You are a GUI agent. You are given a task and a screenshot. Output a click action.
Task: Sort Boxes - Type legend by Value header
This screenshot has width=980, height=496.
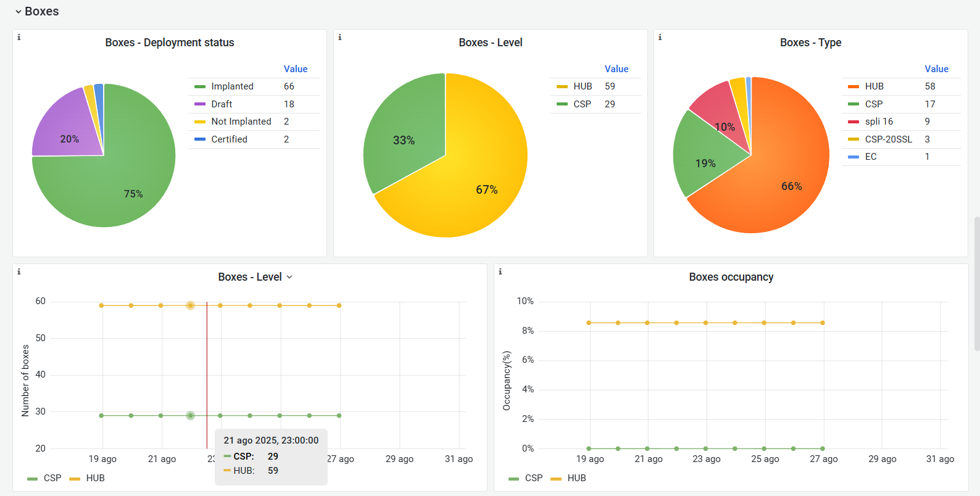tap(936, 69)
